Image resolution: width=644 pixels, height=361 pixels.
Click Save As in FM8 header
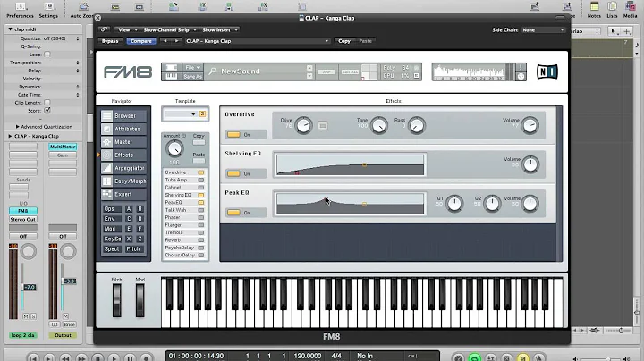click(x=192, y=77)
